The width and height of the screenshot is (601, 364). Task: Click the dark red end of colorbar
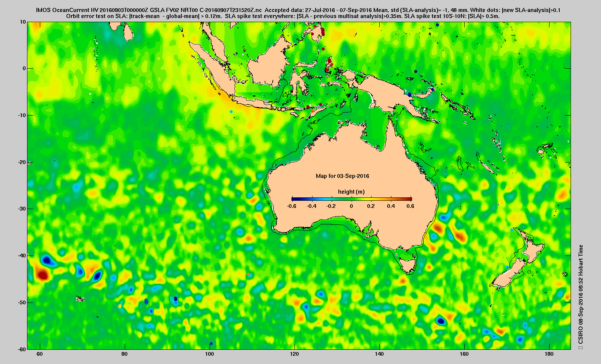tap(410, 199)
